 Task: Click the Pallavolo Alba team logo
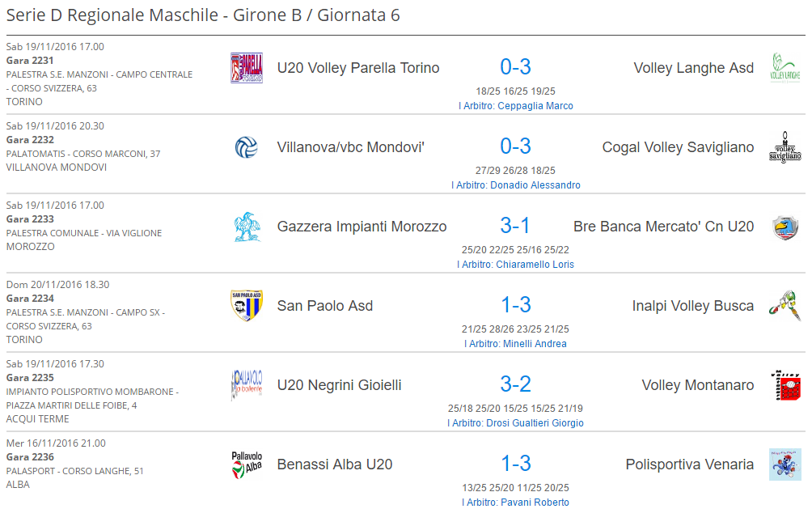(247, 464)
